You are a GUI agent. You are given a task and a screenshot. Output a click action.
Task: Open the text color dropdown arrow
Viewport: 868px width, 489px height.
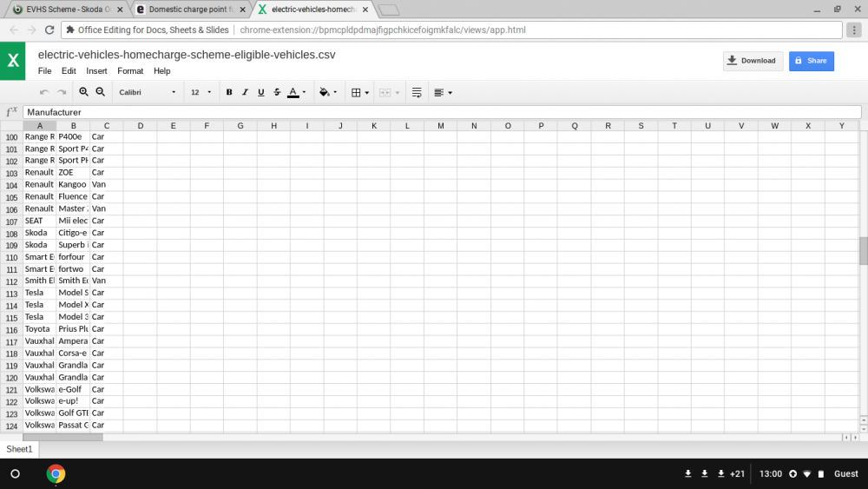(304, 92)
